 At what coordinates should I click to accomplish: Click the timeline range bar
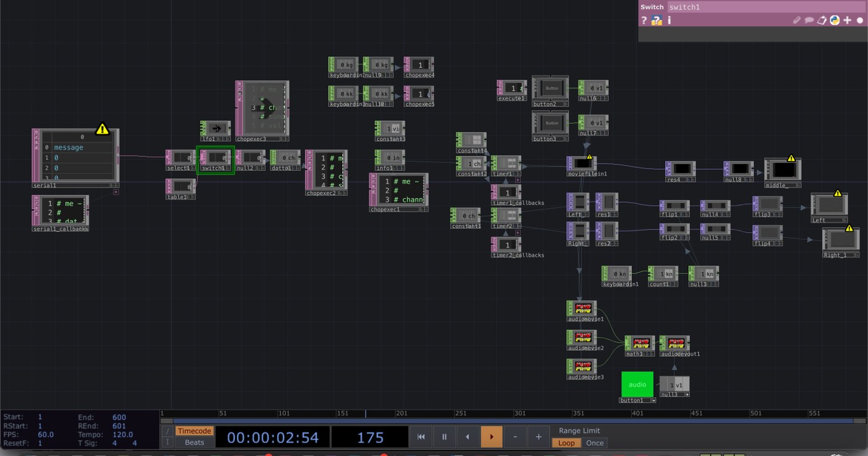[x=513, y=421]
